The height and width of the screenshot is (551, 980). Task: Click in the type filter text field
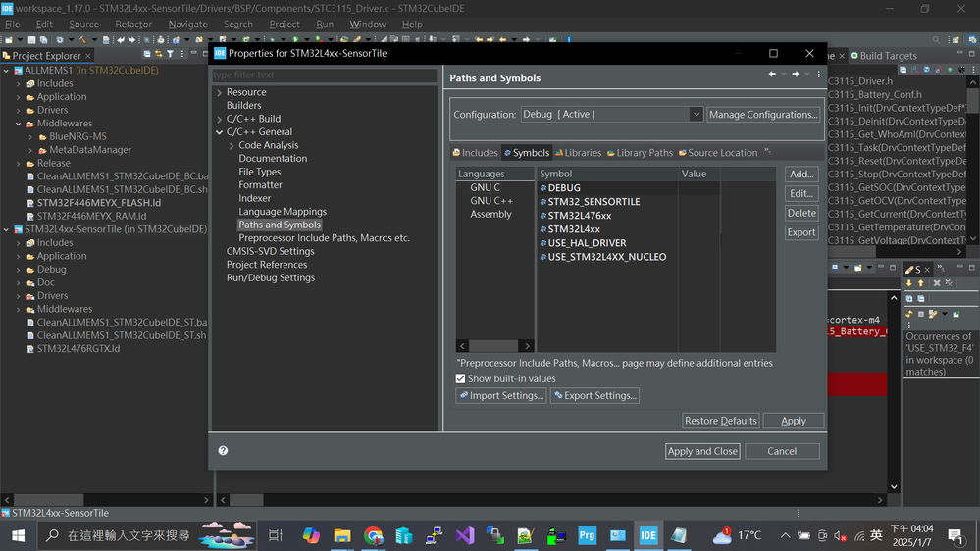325,75
